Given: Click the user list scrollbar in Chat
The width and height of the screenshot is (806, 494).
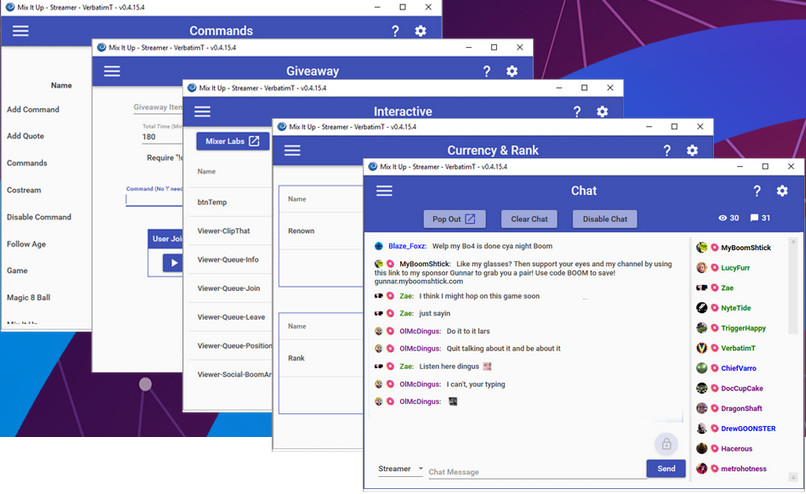Looking at the screenshot, I should pyautogui.click(x=793, y=286).
